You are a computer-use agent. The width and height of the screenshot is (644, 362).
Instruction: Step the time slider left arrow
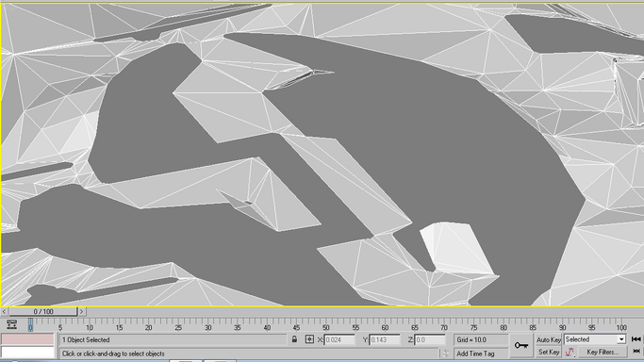(x=4, y=311)
